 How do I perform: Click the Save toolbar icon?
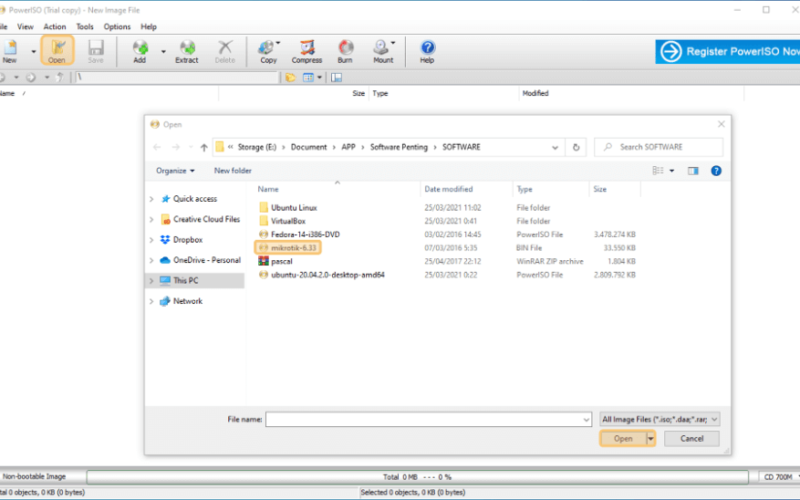click(95, 52)
